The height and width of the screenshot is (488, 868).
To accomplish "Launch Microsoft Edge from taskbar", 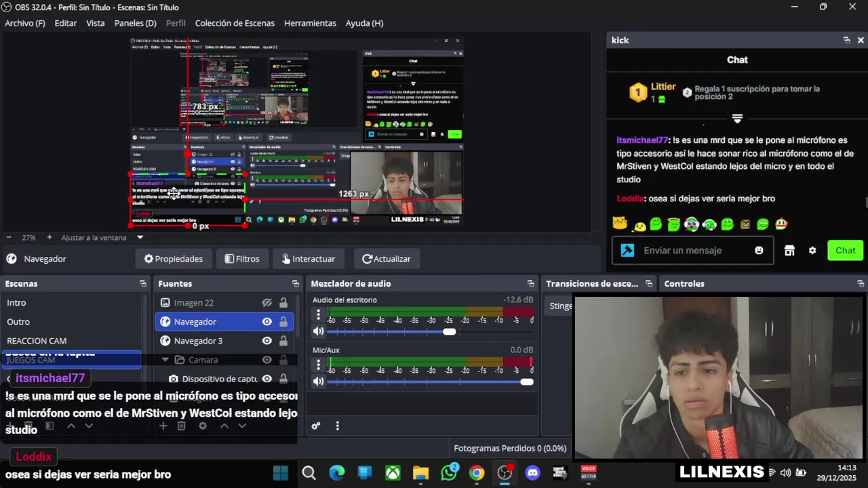I will click(x=337, y=472).
